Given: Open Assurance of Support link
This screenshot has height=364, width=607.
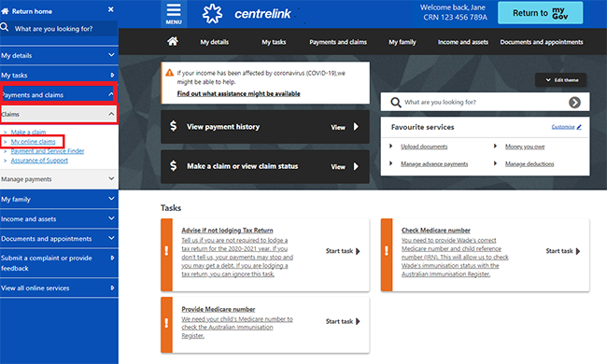Looking at the screenshot, I should [x=39, y=161].
